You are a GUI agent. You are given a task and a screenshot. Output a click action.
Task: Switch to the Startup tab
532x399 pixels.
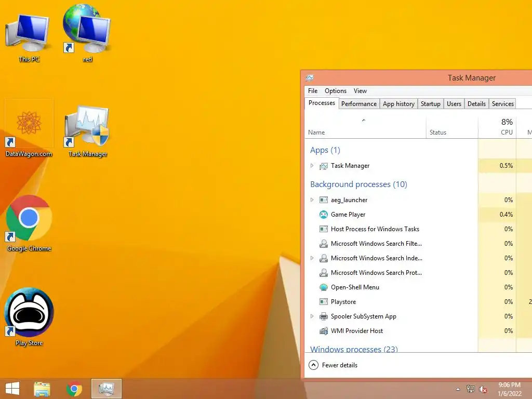pos(431,104)
